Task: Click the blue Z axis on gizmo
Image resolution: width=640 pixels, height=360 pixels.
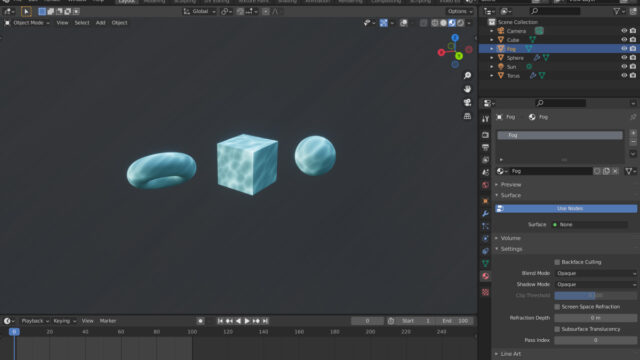Action: point(455,38)
